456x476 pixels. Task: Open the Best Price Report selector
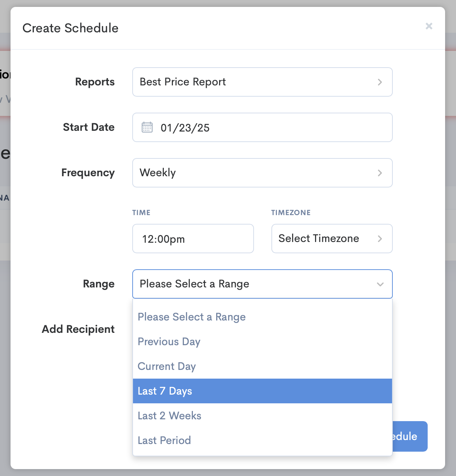[262, 82]
